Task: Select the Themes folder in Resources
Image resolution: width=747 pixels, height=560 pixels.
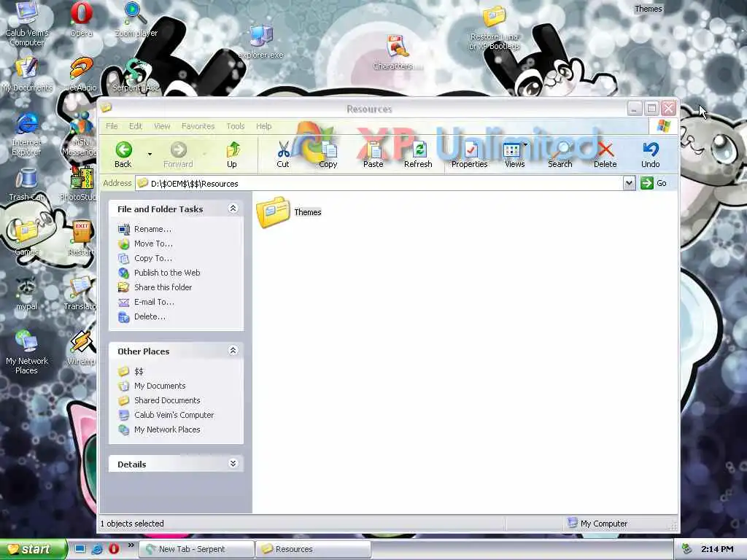Action: [x=289, y=212]
